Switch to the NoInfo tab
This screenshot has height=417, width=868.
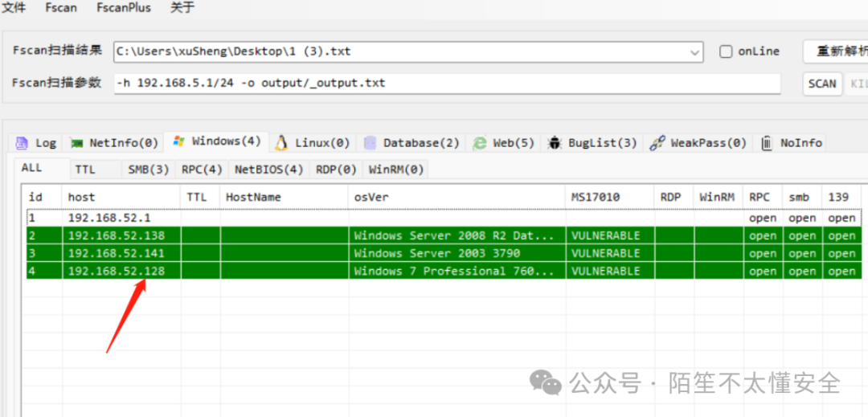[x=790, y=143]
